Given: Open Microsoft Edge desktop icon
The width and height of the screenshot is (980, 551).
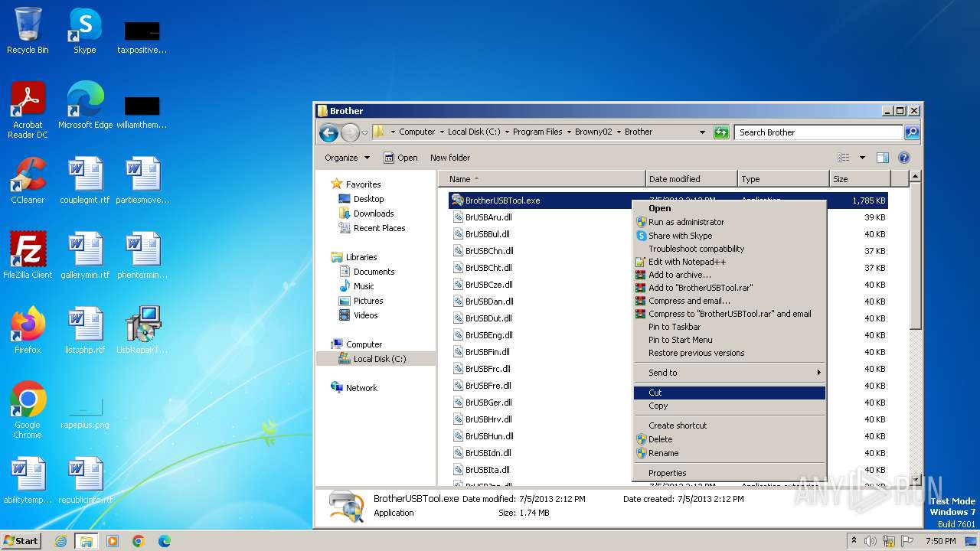Looking at the screenshot, I should pos(85,106).
